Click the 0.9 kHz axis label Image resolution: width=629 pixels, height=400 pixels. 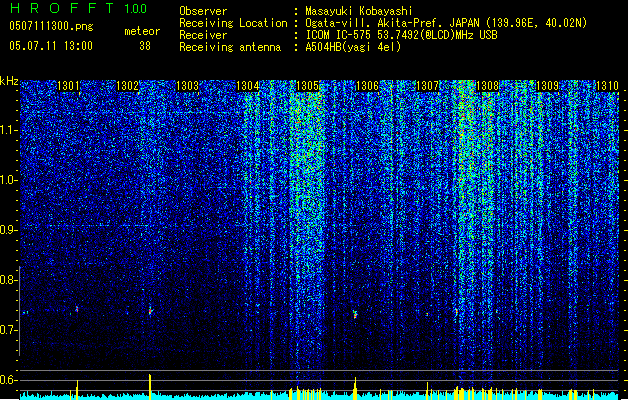pos(8,230)
